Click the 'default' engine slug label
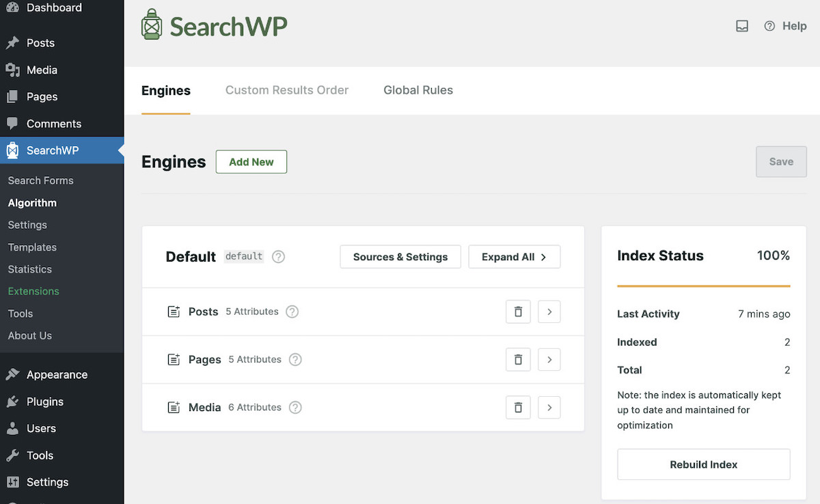The image size is (820, 504). (244, 257)
